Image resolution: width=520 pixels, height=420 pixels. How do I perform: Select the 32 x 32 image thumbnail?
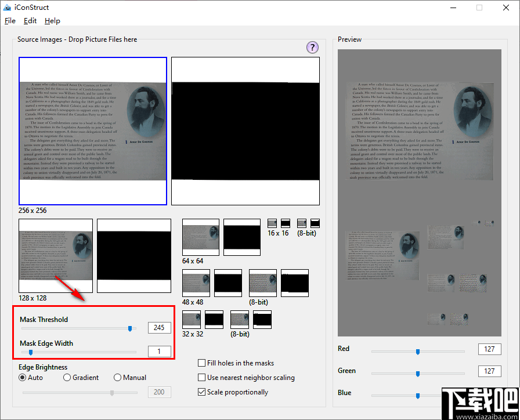click(x=192, y=320)
